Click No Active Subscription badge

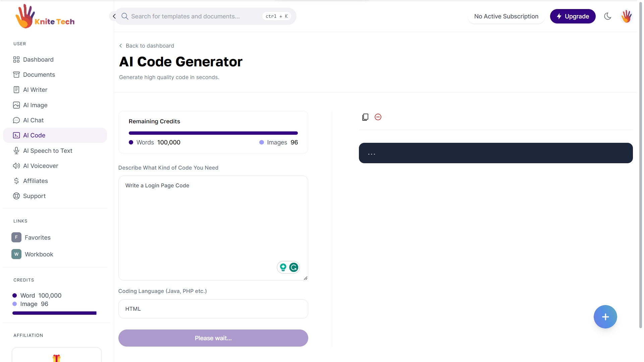(506, 16)
